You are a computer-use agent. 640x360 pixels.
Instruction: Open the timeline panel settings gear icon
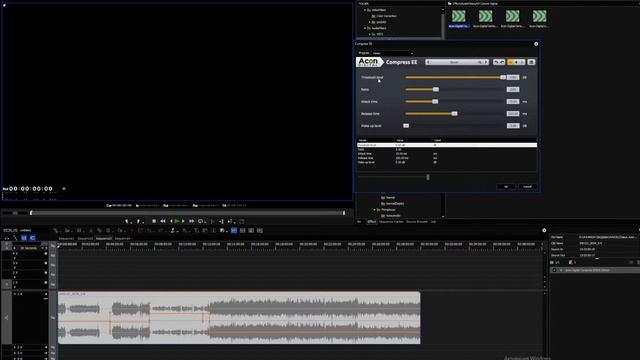544,231
